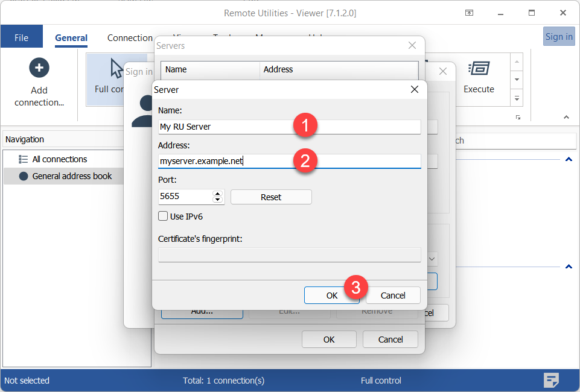Click the ribbon display options icon in title bar
This screenshot has height=392, width=580.
click(469, 13)
